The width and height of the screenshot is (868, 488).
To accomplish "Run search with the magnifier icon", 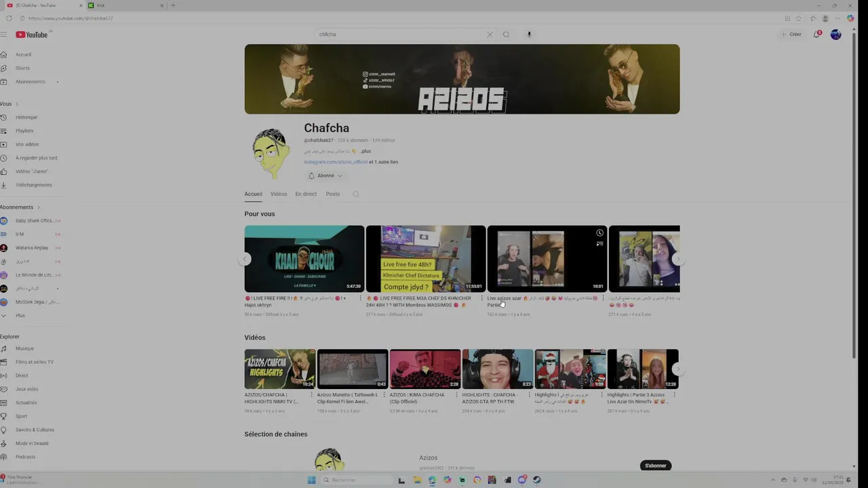I will point(506,35).
